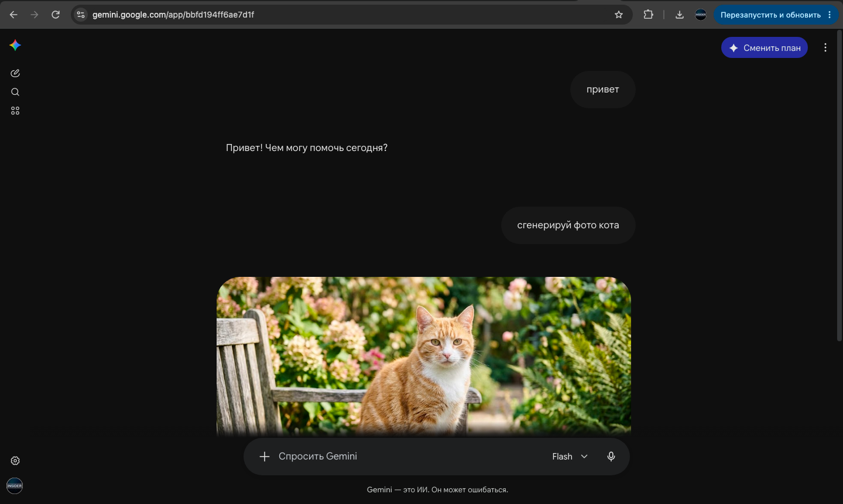
Task: Open site information icon in address bar
Action: pyautogui.click(x=81, y=15)
